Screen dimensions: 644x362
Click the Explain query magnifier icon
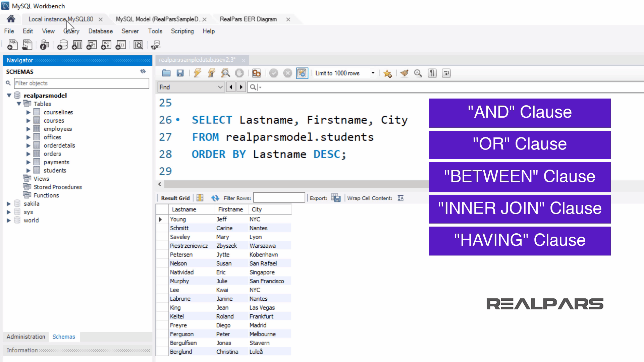pyautogui.click(x=225, y=73)
